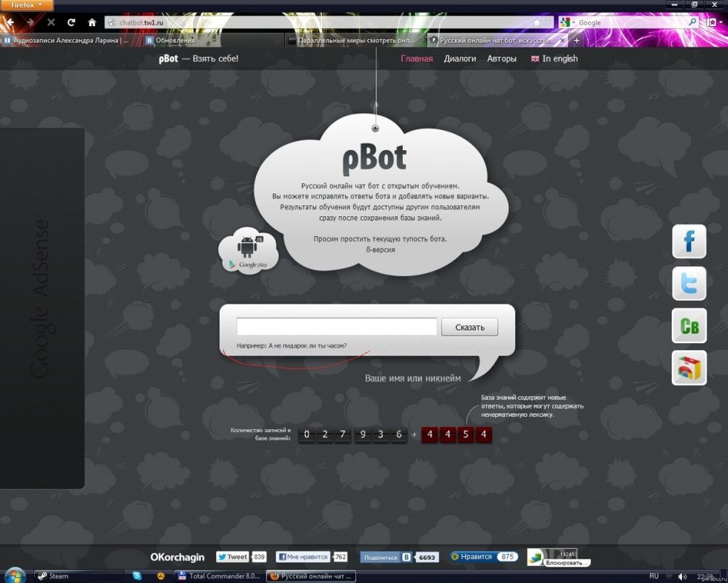Viewport: 728px width, 583px height.
Task: Open the Диалоги menu item
Action: pyautogui.click(x=459, y=59)
